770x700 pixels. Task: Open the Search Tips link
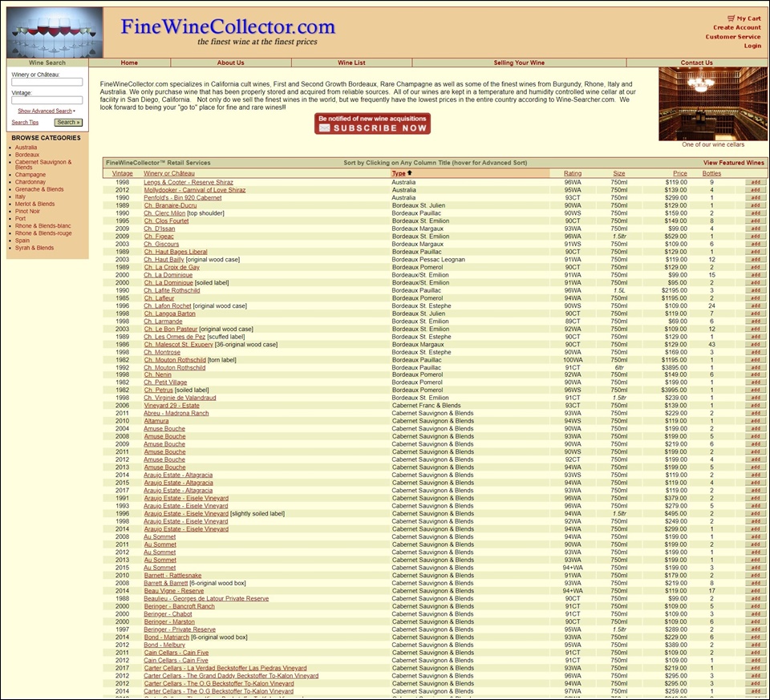click(25, 122)
